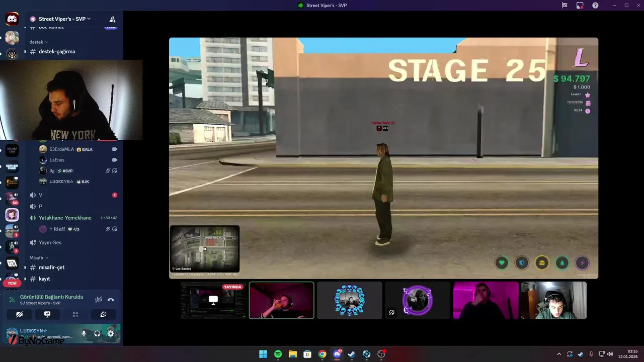Toggle camera in the voice panel

click(x=19, y=314)
